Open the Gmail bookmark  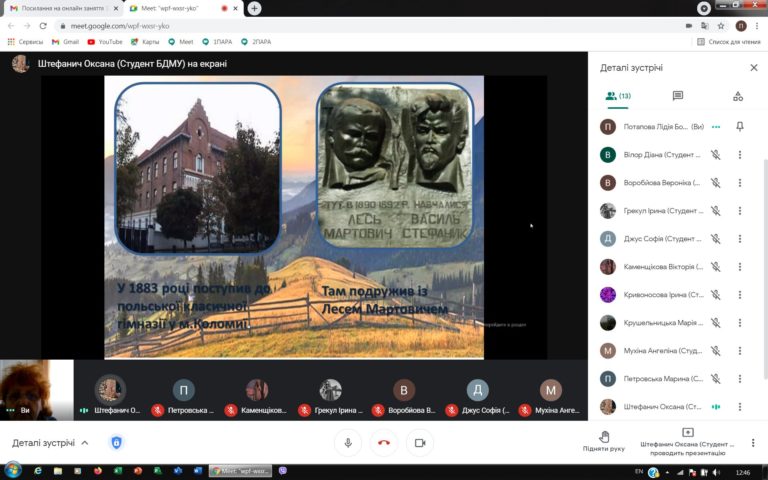[65, 42]
